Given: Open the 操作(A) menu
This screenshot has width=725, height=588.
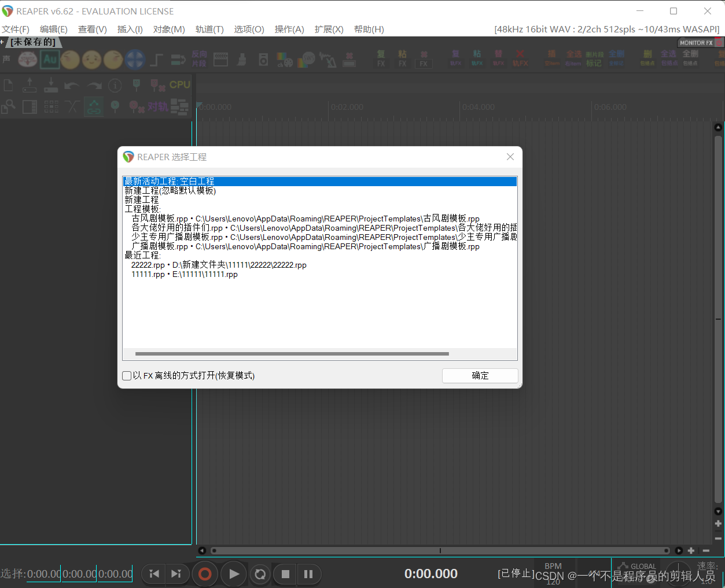Looking at the screenshot, I should [289, 29].
